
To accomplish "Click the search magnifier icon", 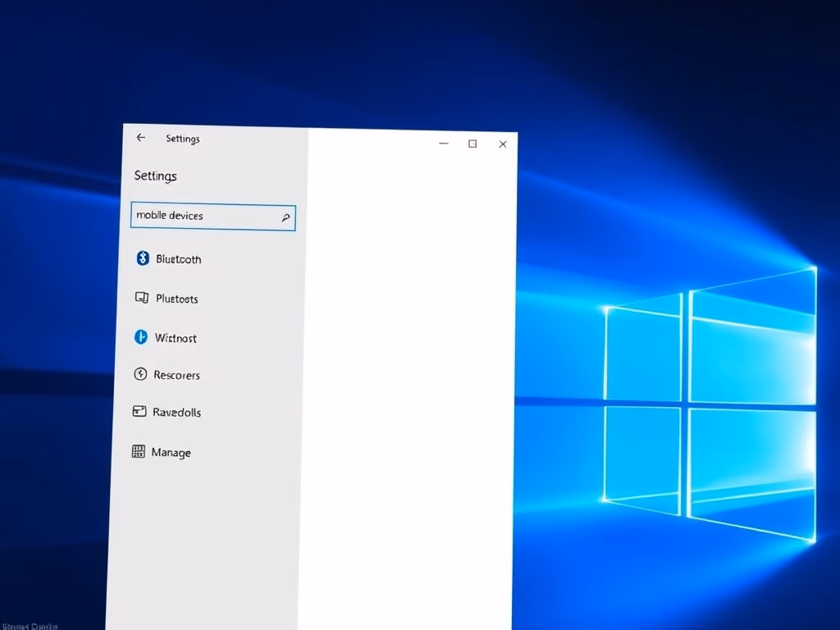I will point(285,217).
